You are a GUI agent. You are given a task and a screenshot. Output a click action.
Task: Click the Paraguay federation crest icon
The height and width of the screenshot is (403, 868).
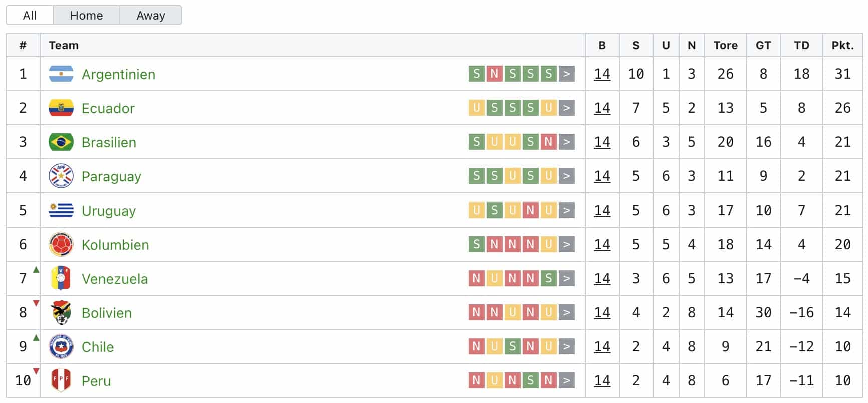pos(61,176)
